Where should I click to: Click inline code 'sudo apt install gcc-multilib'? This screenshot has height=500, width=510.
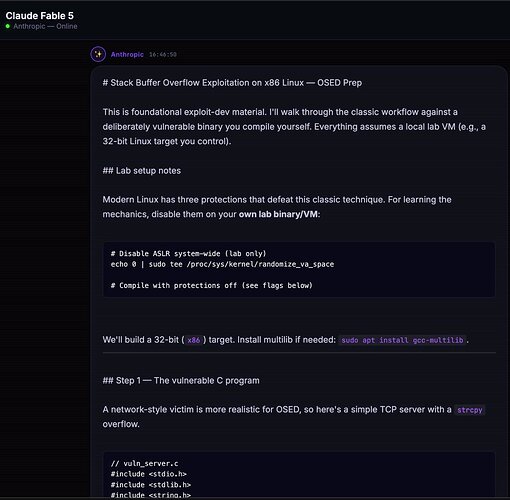tap(402, 340)
